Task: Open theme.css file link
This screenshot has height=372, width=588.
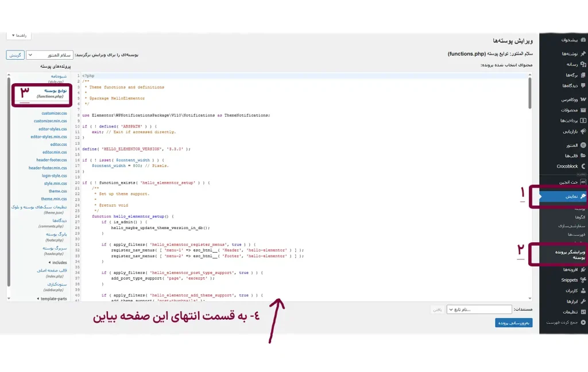Action: tap(58, 191)
